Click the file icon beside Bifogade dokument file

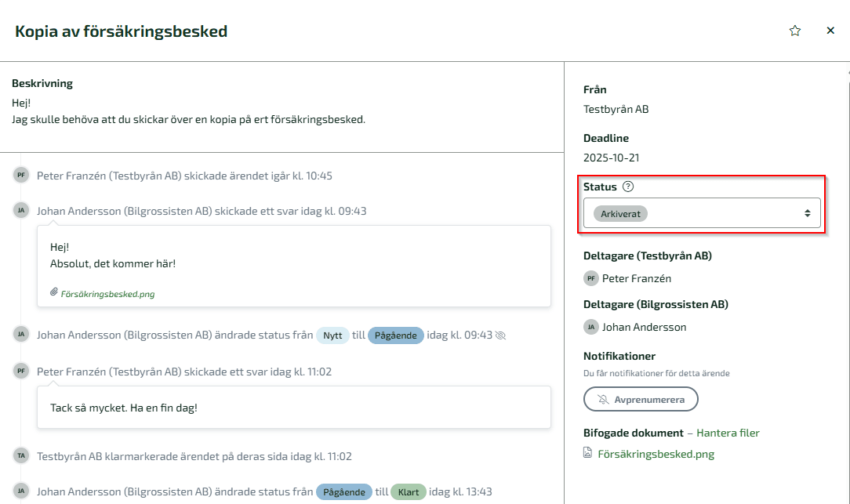pos(588,453)
